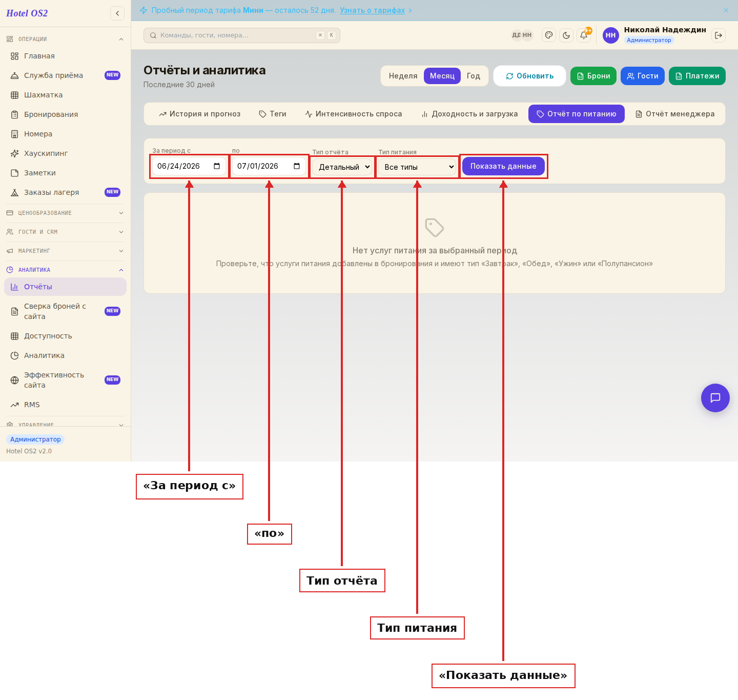738x700 pixels.
Task: Open notifications bell icon
Action: pos(584,35)
